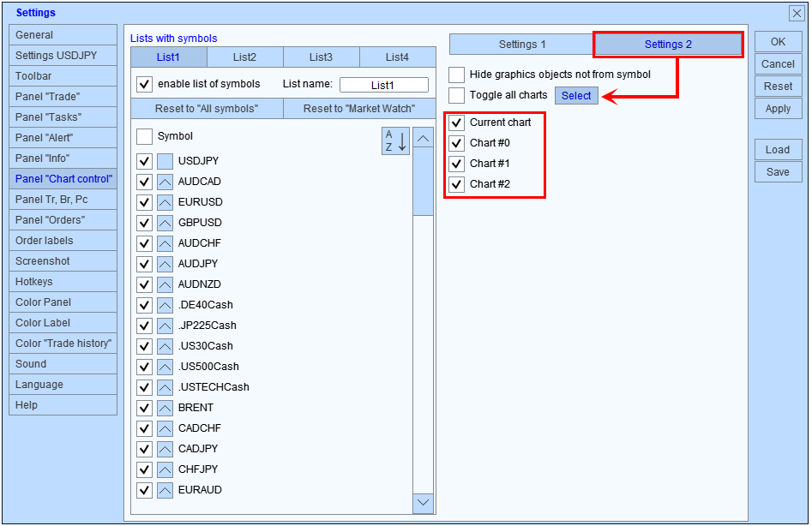
Task: Move EURAUD up with its arrow icon
Action: [165, 490]
